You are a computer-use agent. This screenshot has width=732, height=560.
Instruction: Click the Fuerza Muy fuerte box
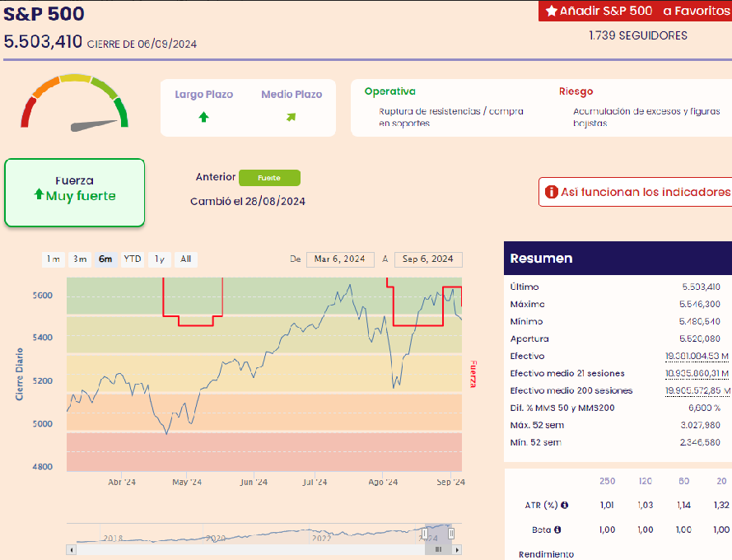75,193
